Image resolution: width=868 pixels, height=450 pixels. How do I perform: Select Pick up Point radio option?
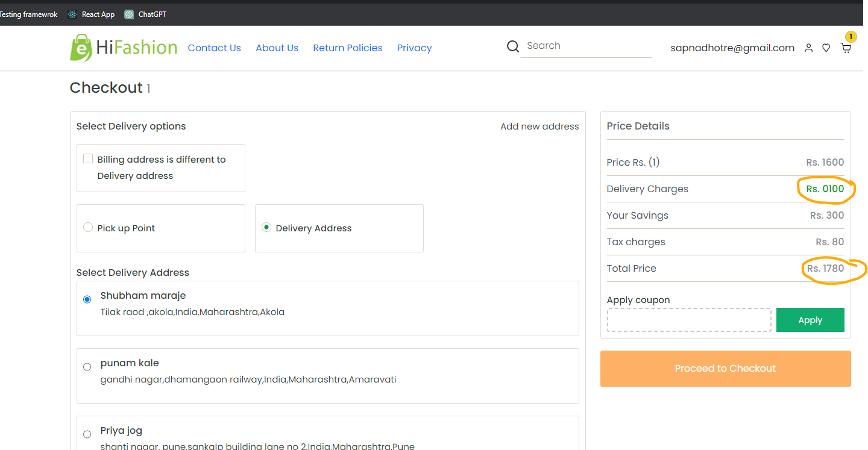[x=88, y=228]
